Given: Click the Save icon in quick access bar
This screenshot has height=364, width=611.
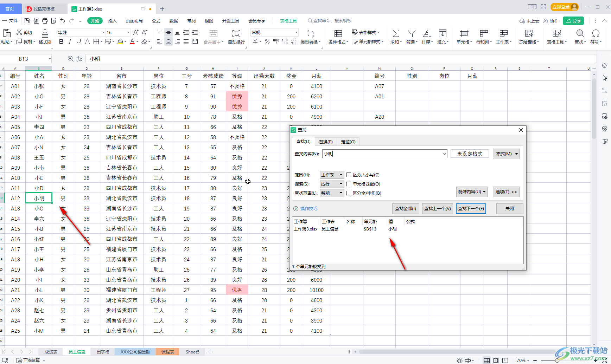Looking at the screenshot, I should coord(27,21).
